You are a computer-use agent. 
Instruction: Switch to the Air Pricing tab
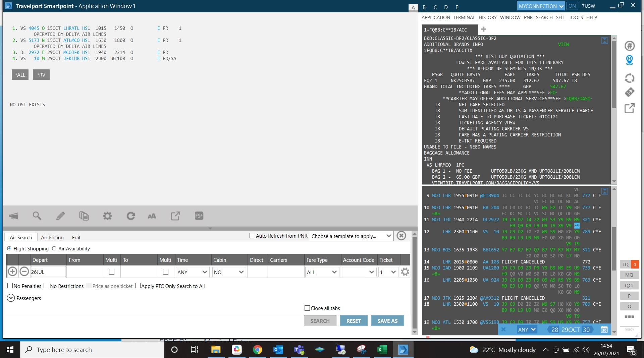52,237
